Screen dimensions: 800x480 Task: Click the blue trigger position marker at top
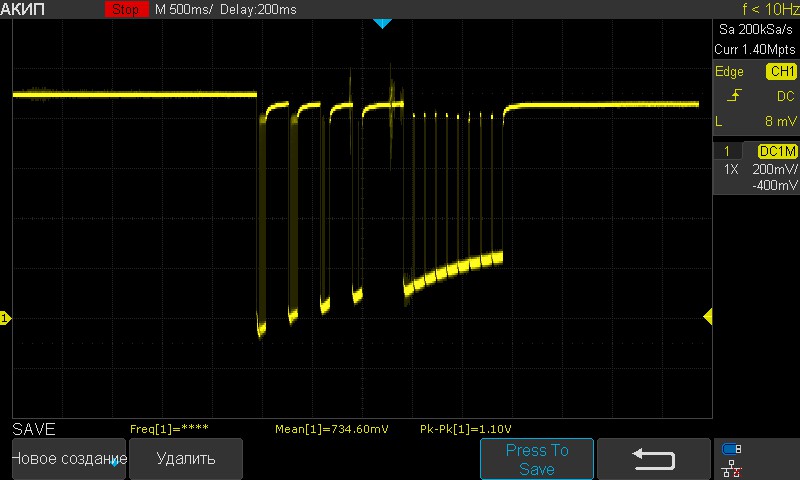click(382, 23)
